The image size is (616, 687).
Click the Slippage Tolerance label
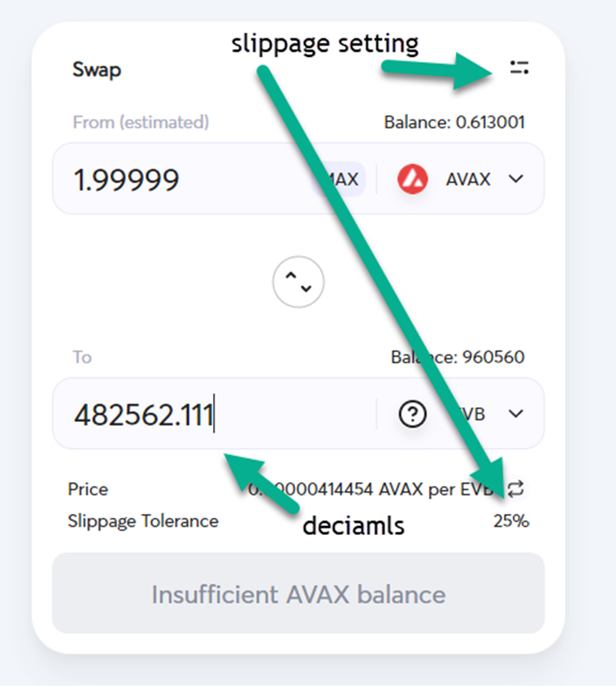(143, 521)
